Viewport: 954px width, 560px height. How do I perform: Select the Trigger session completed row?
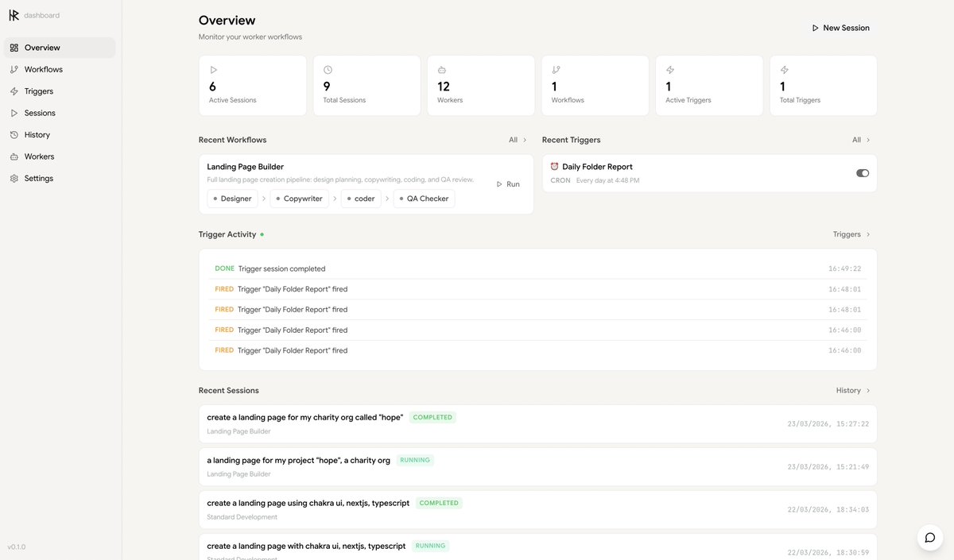pyautogui.click(x=537, y=268)
